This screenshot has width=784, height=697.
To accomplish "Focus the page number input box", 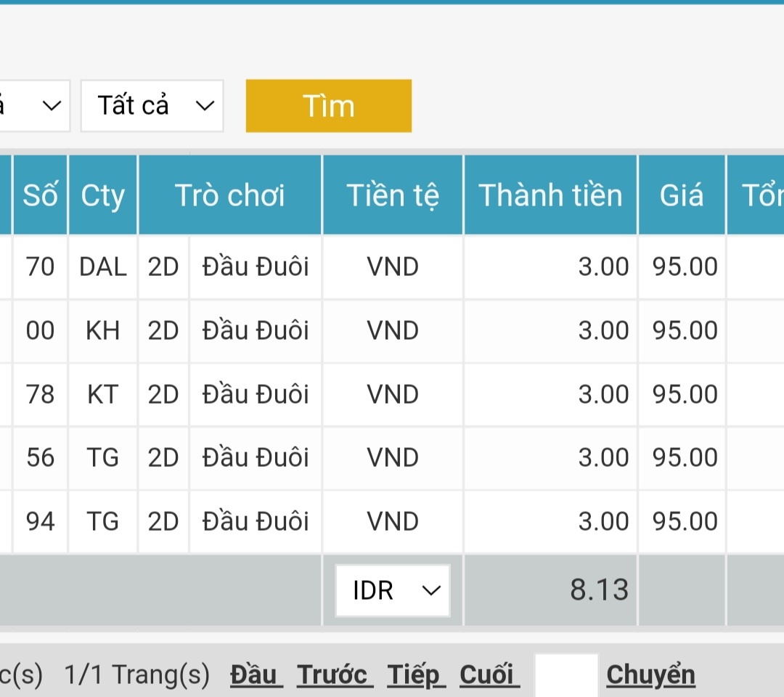I will (566, 675).
